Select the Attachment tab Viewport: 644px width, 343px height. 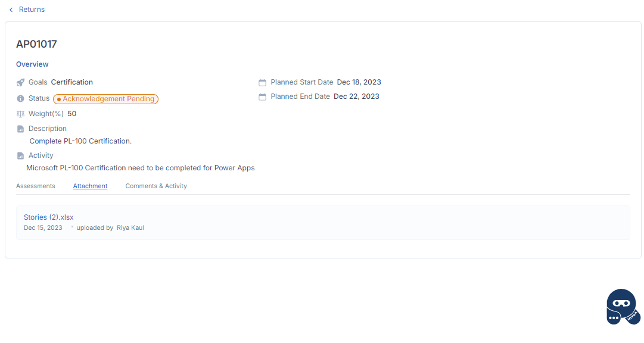(91, 186)
